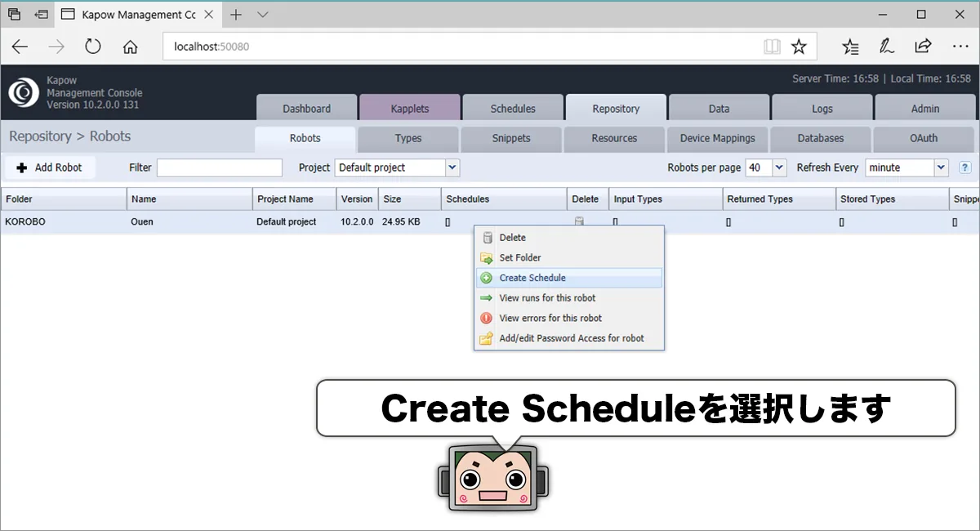Click the Filter text field
This screenshot has width=980, height=531.
pos(220,167)
